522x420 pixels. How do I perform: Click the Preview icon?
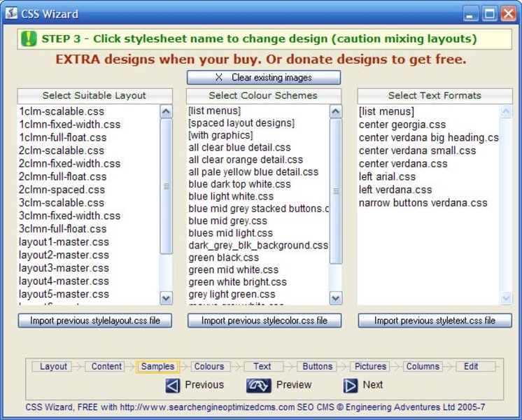coord(258,386)
